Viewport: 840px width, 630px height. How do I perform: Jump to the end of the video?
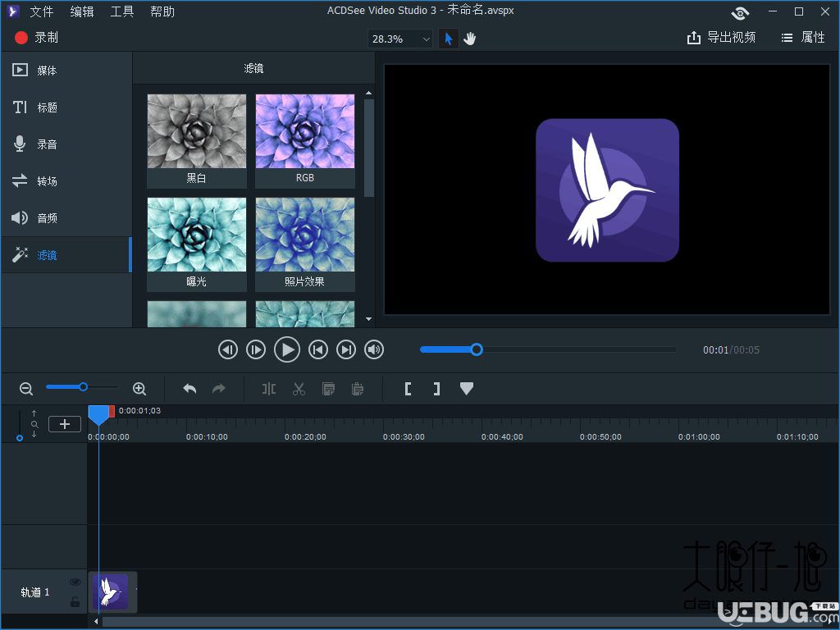pos(346,349)
